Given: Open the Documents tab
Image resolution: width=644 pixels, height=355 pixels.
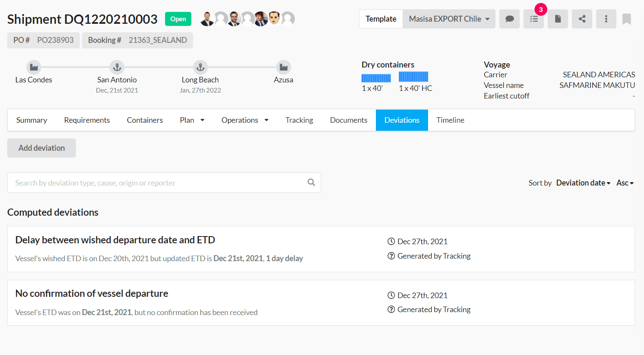Looking at the screenshot, I should click(x=349, y=120).
